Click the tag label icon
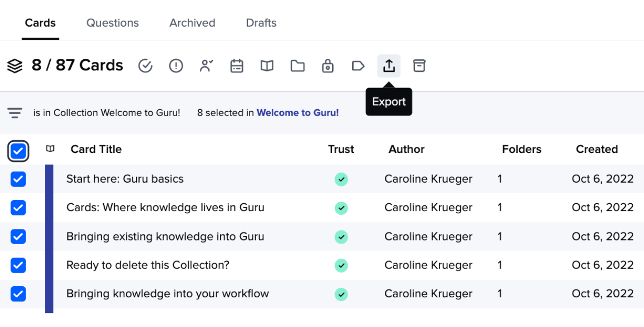The height and width of the screenshot is (327, 644). coord(358,66)
